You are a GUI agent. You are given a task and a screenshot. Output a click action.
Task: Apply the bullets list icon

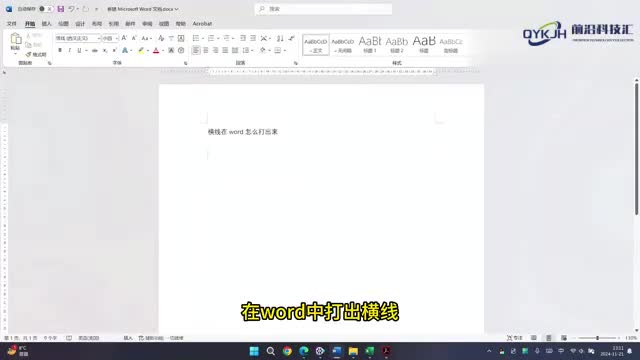click(196, 38)
